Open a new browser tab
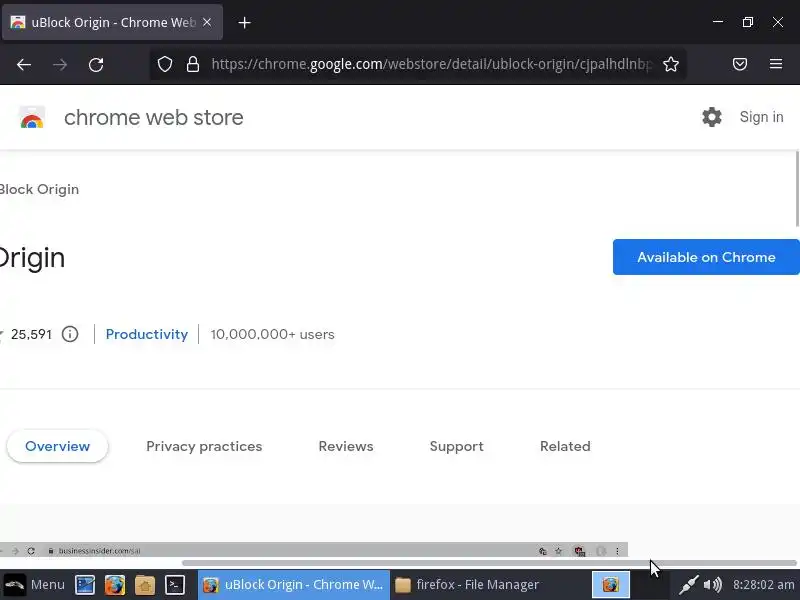Image resolution: width=800 pixels, height=600 pixels. click(x=244, y=22)
